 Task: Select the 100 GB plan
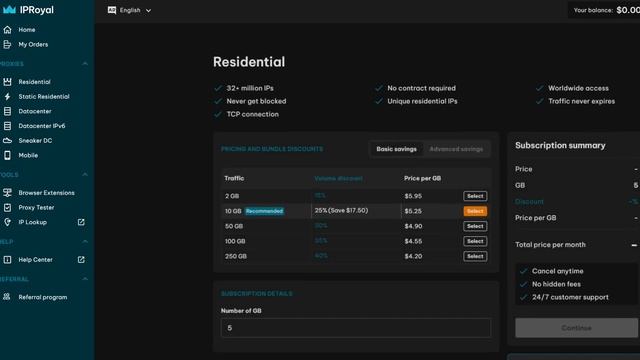[475, 241]
